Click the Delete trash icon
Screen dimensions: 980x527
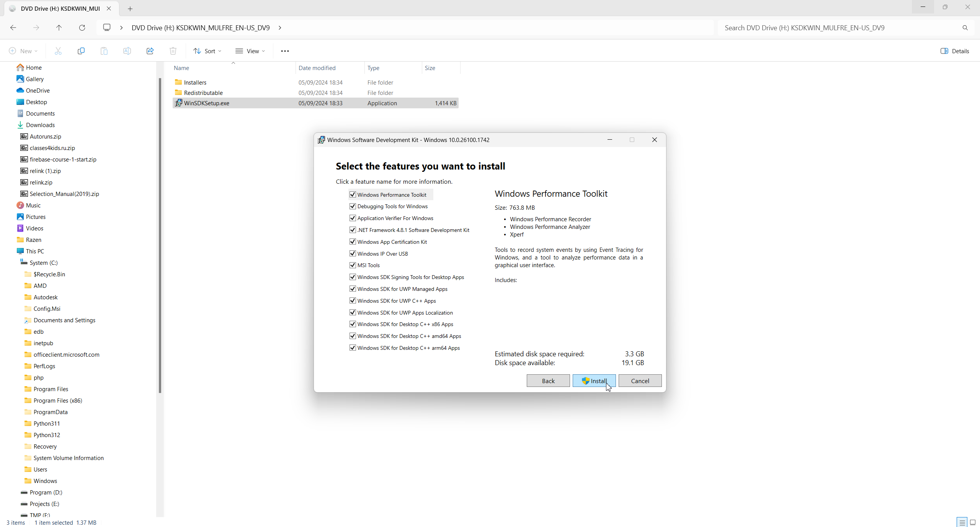(x=173, y=51)
